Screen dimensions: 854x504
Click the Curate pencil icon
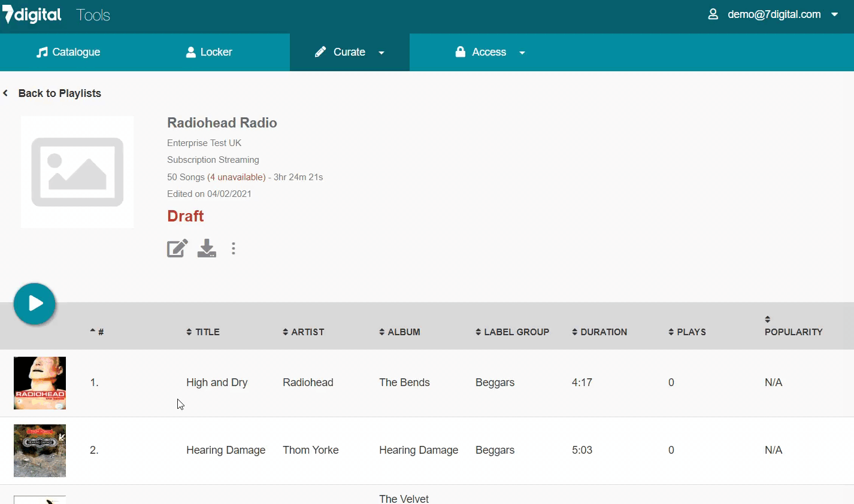[x=320, y=52]
